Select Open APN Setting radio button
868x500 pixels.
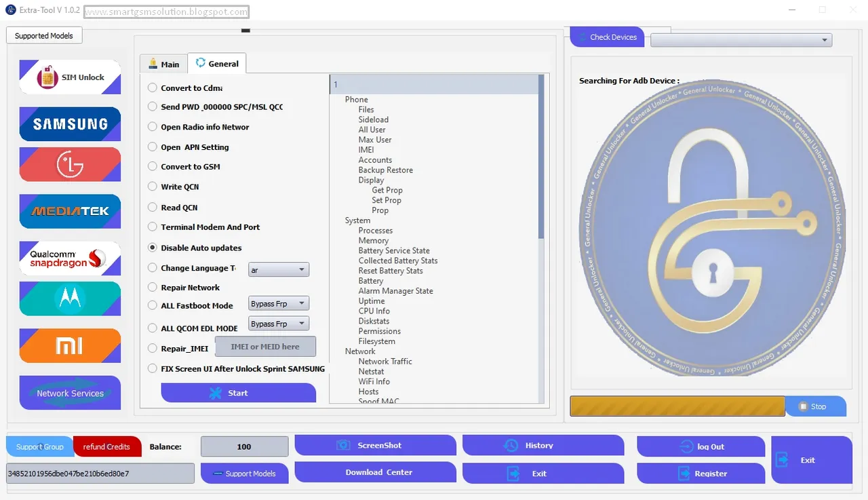click(153, 147)
